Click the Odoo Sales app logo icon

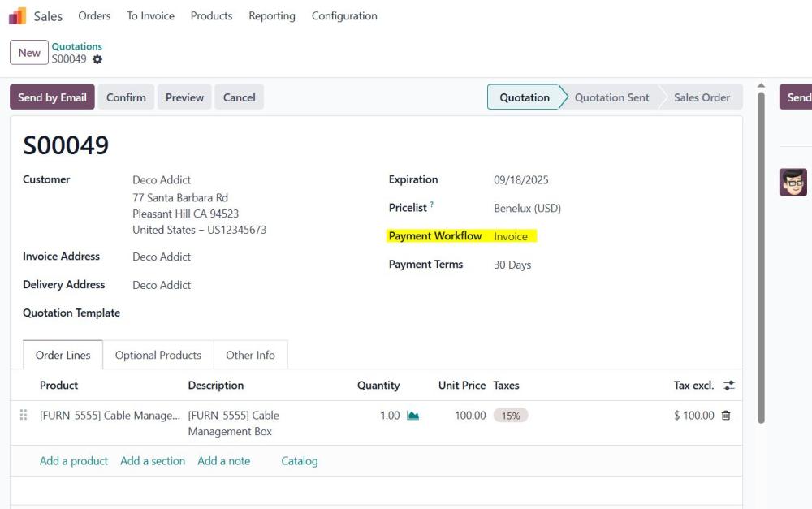pyautogui.click(x=17, y=16)
